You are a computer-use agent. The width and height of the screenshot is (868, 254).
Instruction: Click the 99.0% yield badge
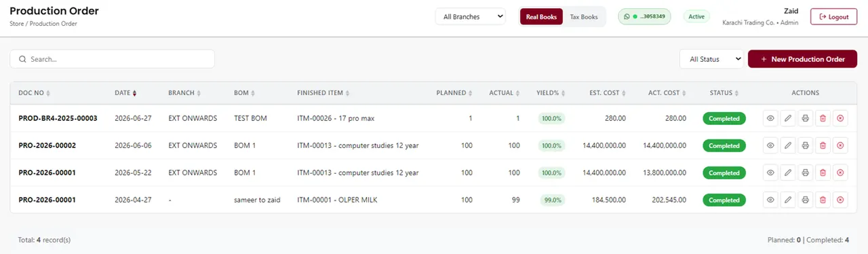551,200
